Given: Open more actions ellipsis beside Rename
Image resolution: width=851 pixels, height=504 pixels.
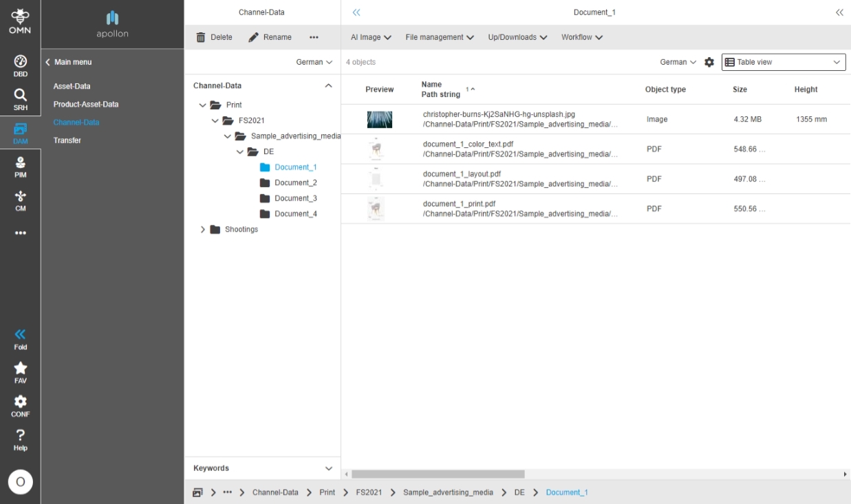Looking at the screenshot, I should pyautogui.click(x=314, y=37).
